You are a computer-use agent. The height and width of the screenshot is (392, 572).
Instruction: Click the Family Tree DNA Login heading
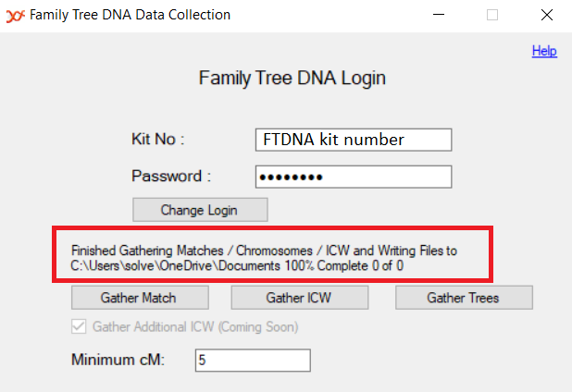[x=292, y=78]
